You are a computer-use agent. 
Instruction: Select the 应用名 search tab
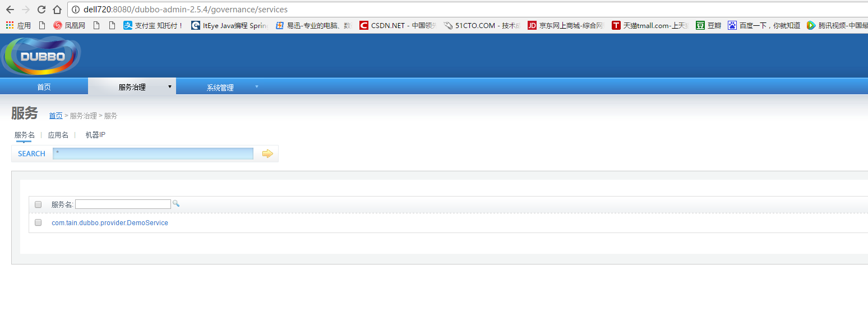(58, 135)
